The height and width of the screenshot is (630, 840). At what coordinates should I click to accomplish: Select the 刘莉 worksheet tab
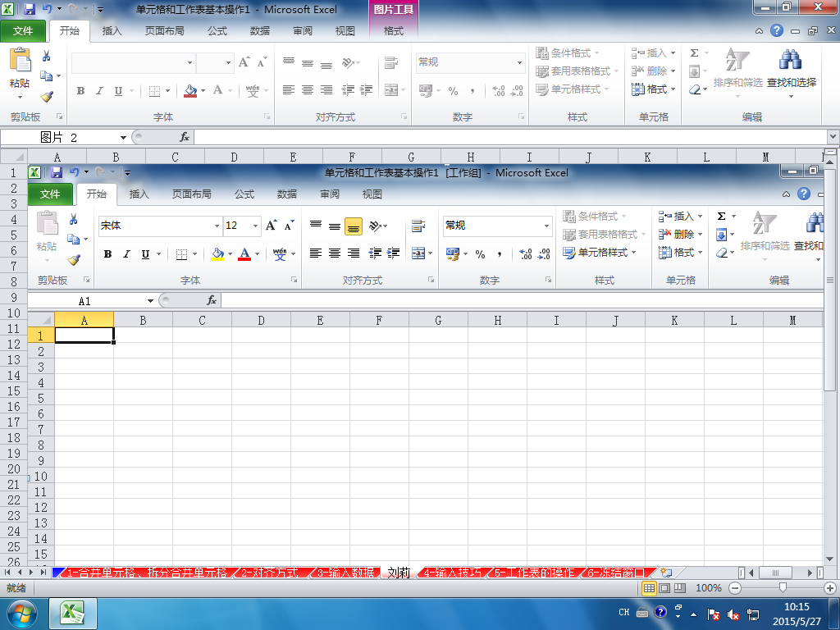[399, 573]
